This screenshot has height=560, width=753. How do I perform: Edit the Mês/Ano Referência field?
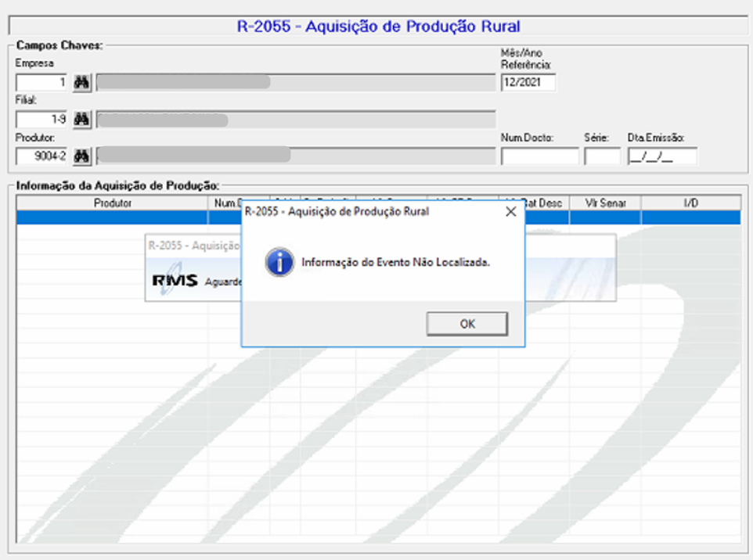(x=528, y=82)
